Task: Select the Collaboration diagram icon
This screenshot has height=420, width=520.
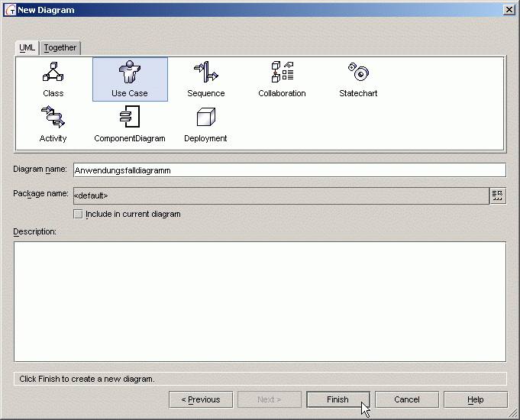Action: [282, 73]
